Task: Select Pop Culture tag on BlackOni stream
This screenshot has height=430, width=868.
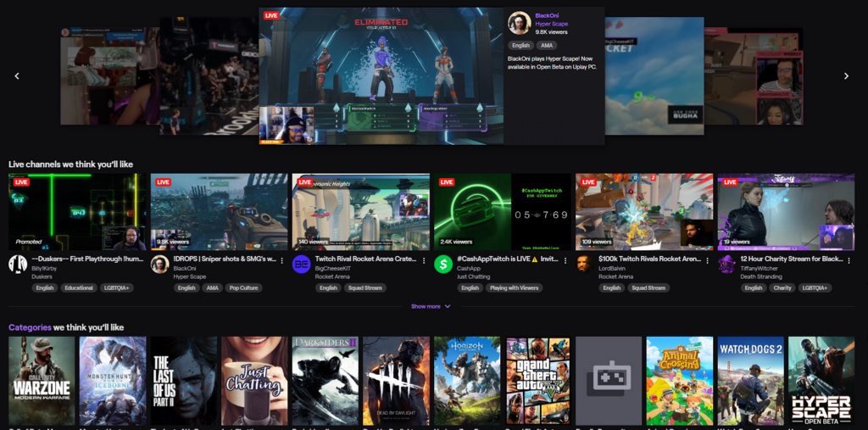Action: [x=242, y=288]
